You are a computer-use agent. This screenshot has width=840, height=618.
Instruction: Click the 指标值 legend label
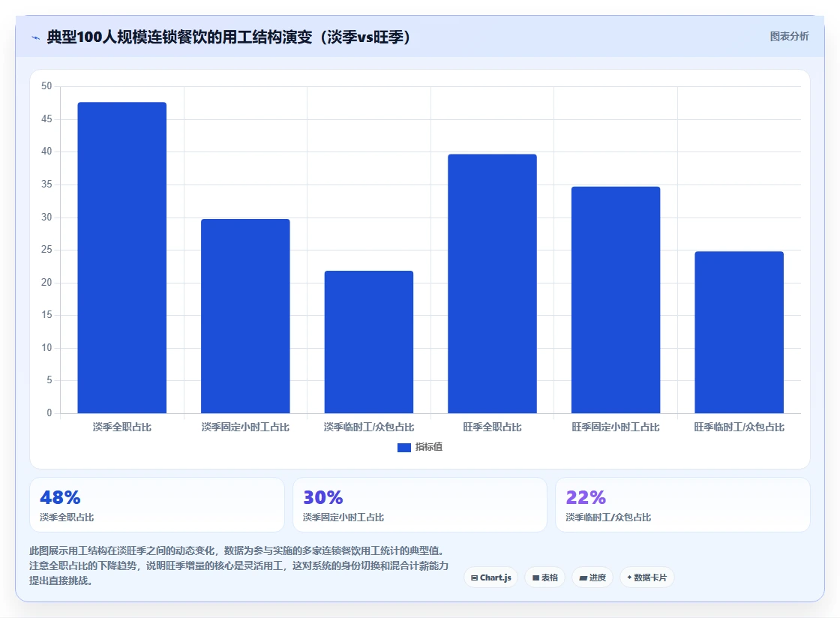(429, 447)
